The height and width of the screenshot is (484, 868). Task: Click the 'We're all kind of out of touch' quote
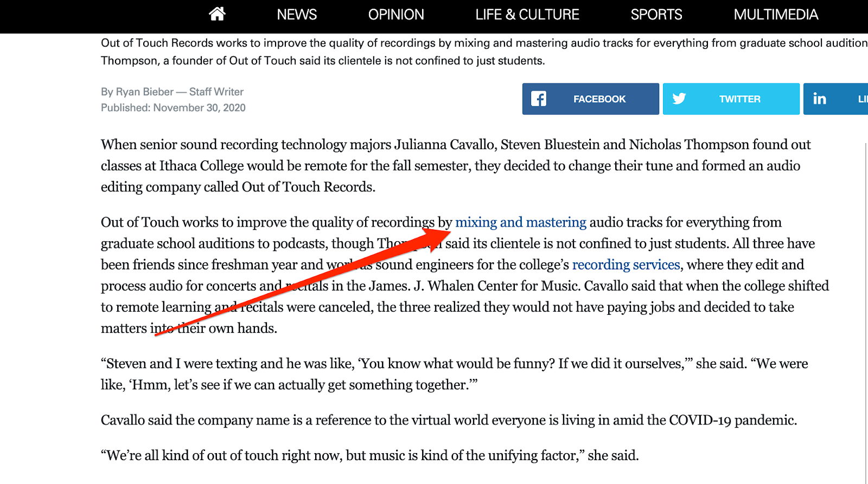click(369, 455)
